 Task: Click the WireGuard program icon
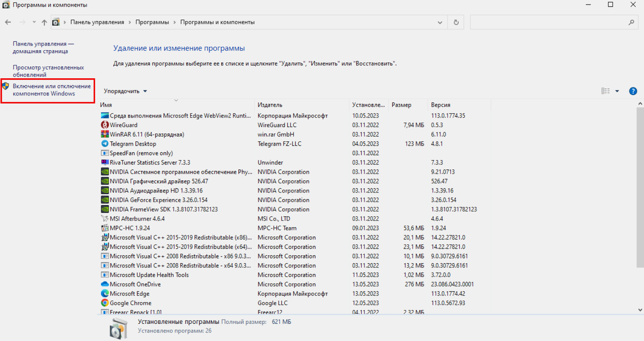click(105, 125)
